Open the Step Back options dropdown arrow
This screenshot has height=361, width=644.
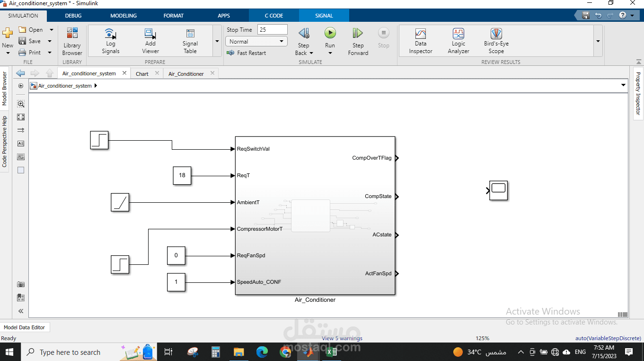click(311, 53)
